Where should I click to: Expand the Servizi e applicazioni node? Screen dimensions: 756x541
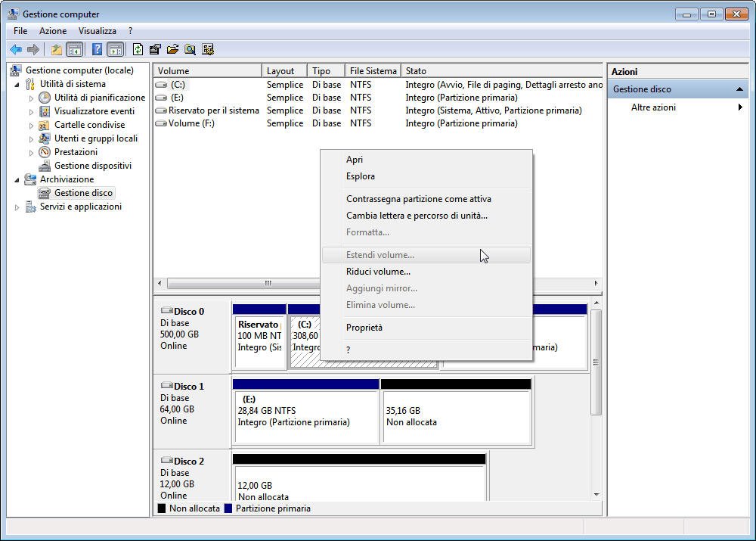click(x=17, y=207)
